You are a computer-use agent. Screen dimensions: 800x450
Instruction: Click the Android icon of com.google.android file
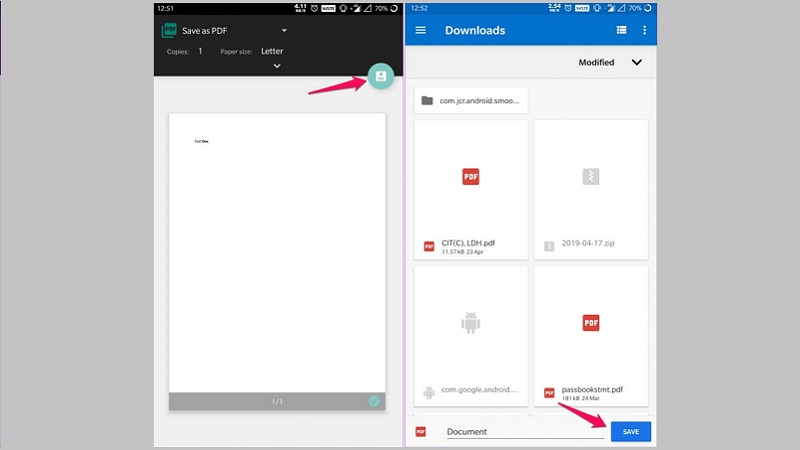[470, 323]
